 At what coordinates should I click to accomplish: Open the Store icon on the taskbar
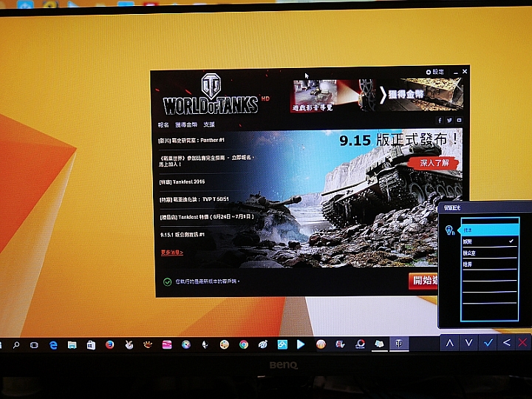[x=91, y=345]
